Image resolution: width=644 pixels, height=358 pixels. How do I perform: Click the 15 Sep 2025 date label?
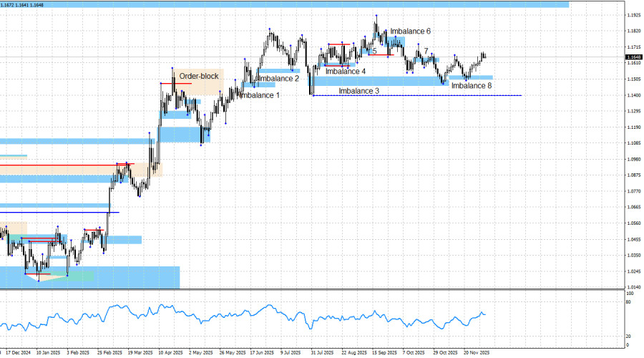coord(384,353)
